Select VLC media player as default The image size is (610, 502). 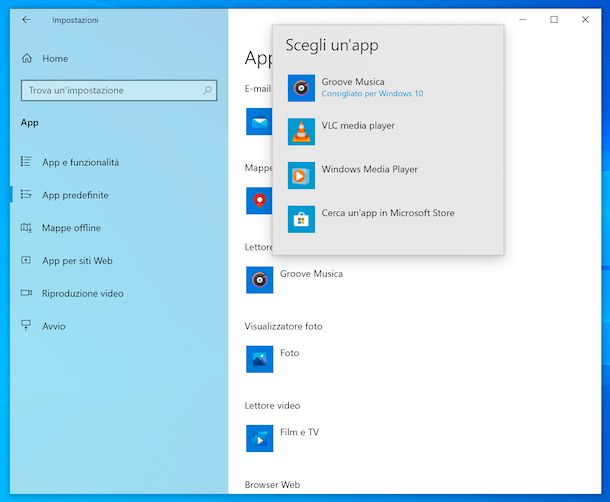388,132
